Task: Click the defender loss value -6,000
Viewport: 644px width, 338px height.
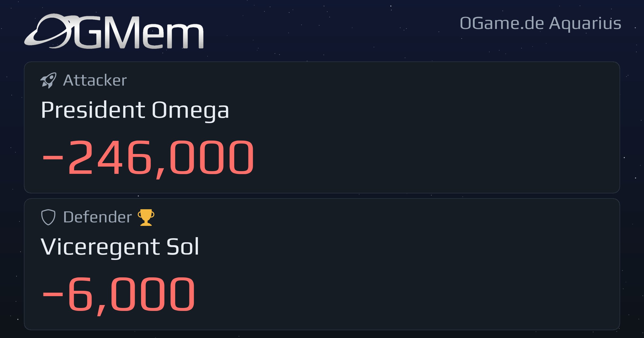Action: pos(119,295)
